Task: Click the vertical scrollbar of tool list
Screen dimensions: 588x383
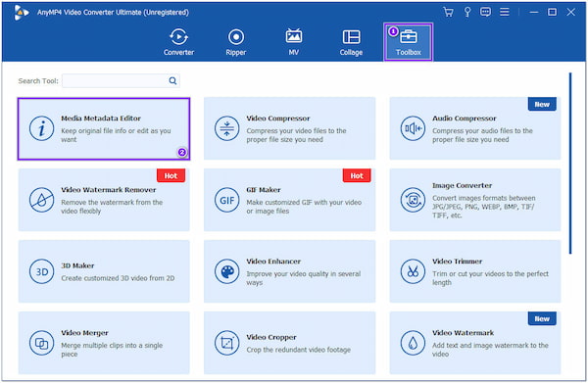Action: tap(570, 164)
